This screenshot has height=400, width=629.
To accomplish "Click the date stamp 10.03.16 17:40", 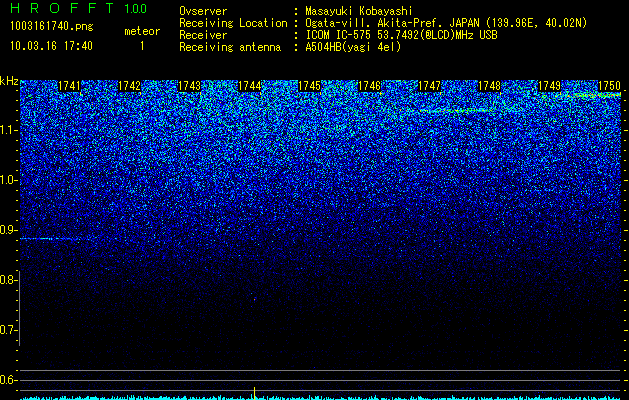I will (x=51, y=46).
